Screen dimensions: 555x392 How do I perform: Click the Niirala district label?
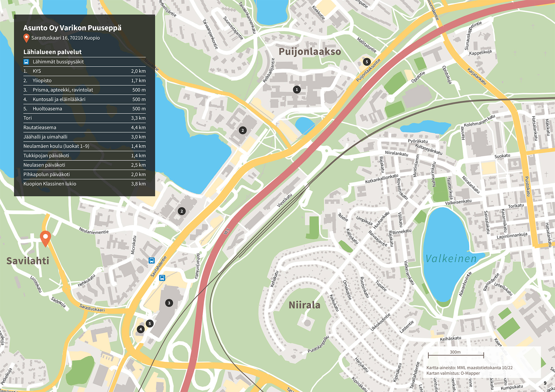coord(304,305)
